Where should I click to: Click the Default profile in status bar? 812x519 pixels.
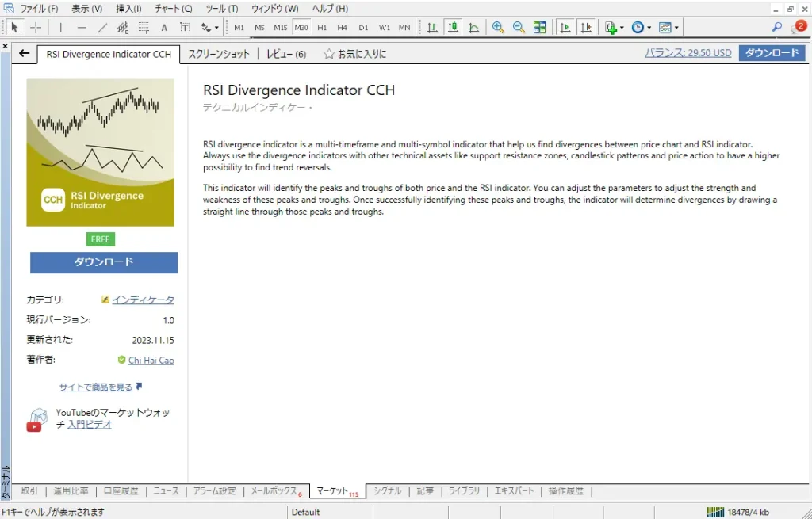pyautogui.click(x=305, y=513)
